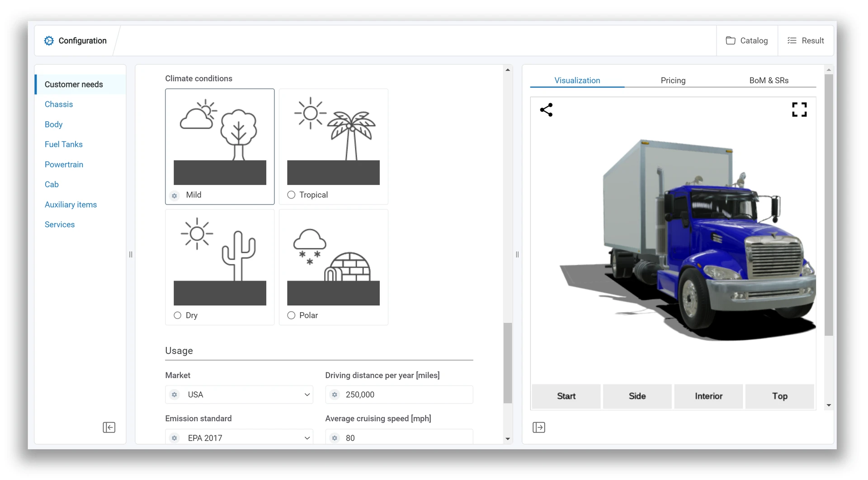
Task: Click the Result list icon
Action: click(x=792, y=41)
